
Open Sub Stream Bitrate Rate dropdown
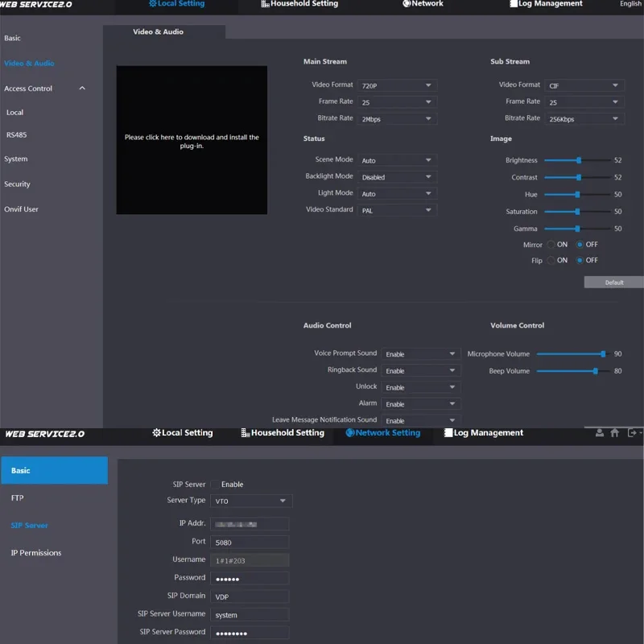pos(584,119)
